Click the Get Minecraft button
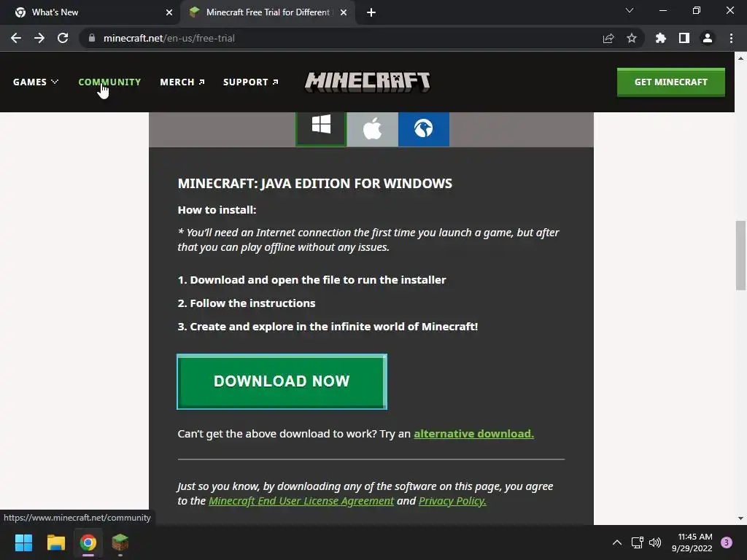This screenshot has width=747, height=560. (x=671, y=82)
